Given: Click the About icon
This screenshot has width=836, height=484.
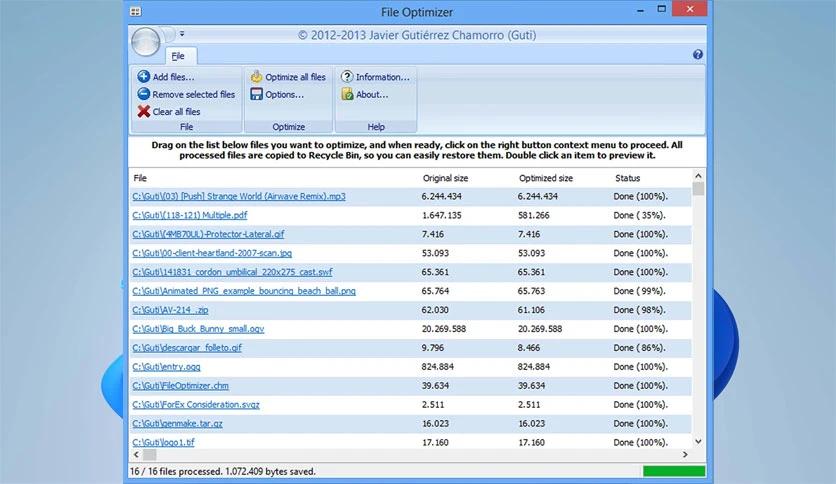Looking at the screenshot, I should click(x=347, y=94).
